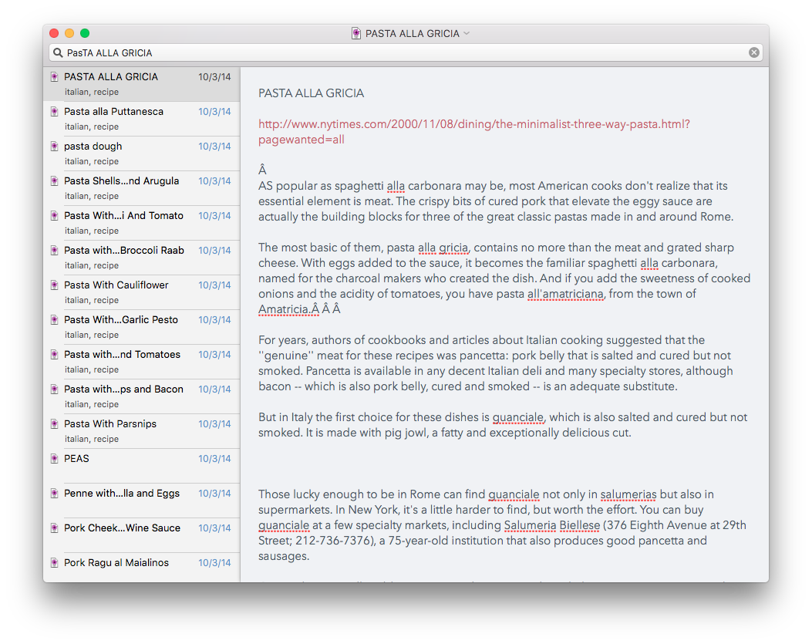Click the misspelled word all'amatriciana in the note

click(x=565, y=295)
